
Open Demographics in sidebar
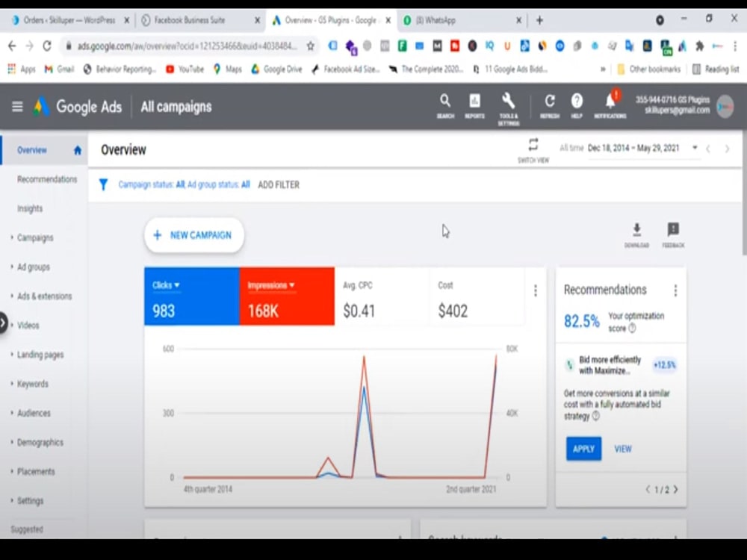click(x=40, y=442)
